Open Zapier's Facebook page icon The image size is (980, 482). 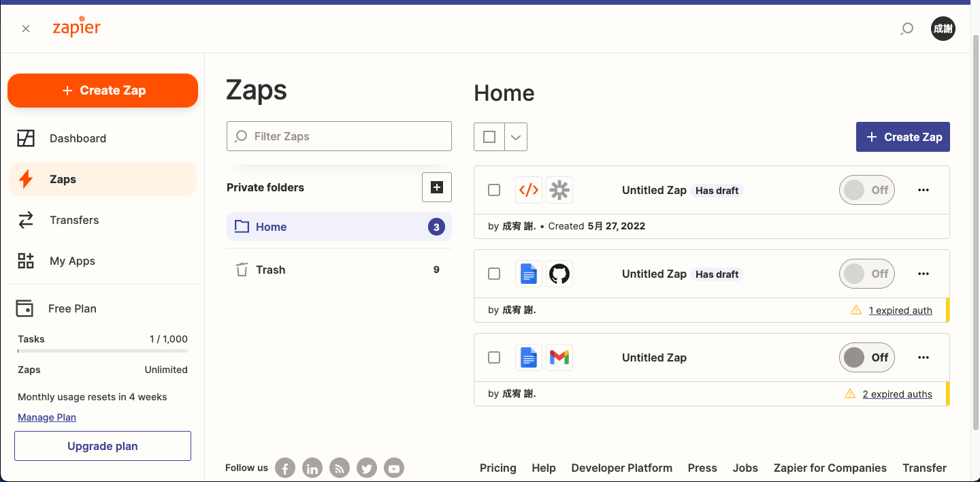pyautogui.click(x=285, y=468)
